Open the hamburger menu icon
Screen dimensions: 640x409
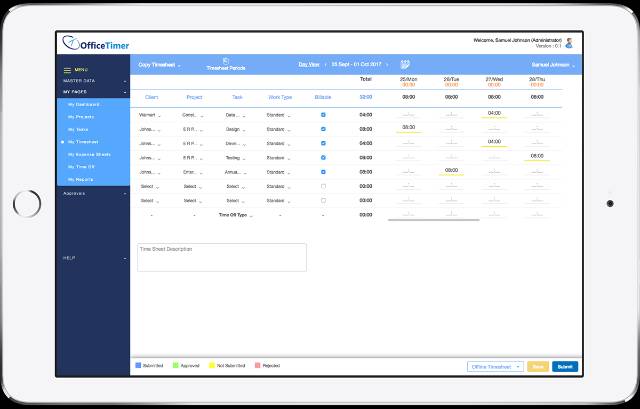coord(67,70)
